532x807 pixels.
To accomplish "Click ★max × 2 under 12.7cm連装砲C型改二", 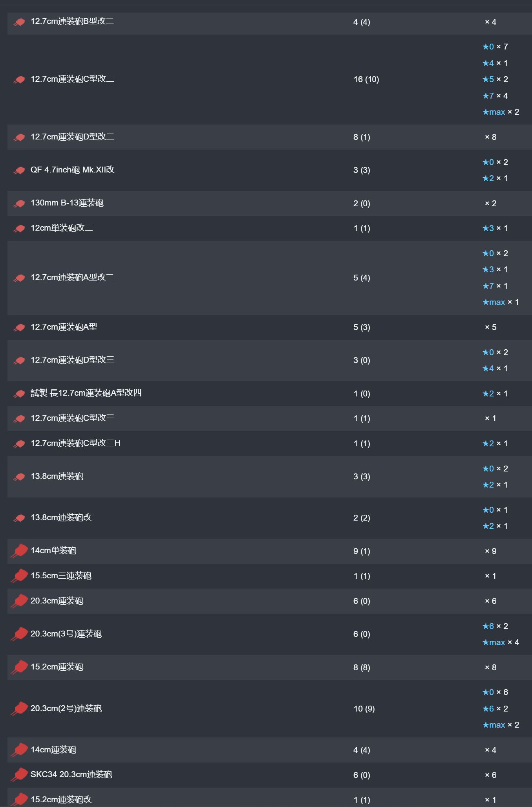I will [501, 112].
